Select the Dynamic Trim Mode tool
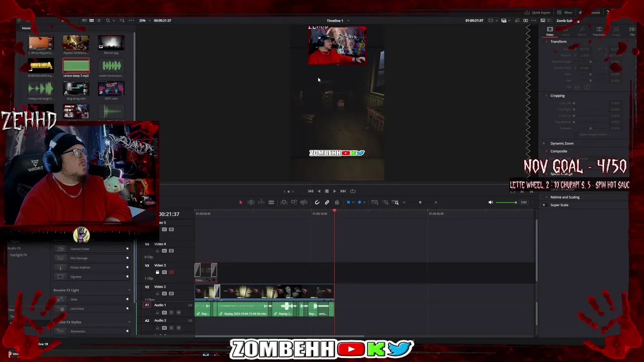 [261, 202]
